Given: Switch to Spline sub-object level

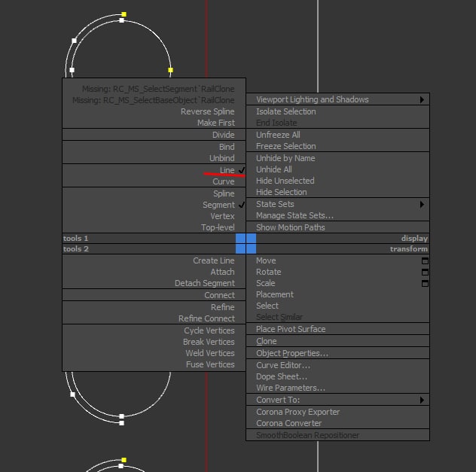Looking at the screenshot, I should 224,193.
